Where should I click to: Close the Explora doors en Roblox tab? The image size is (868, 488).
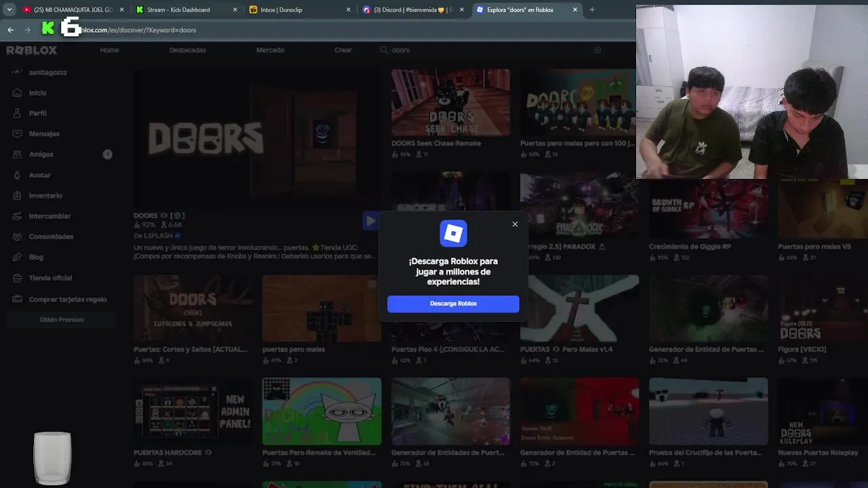(x=575, y=9)
